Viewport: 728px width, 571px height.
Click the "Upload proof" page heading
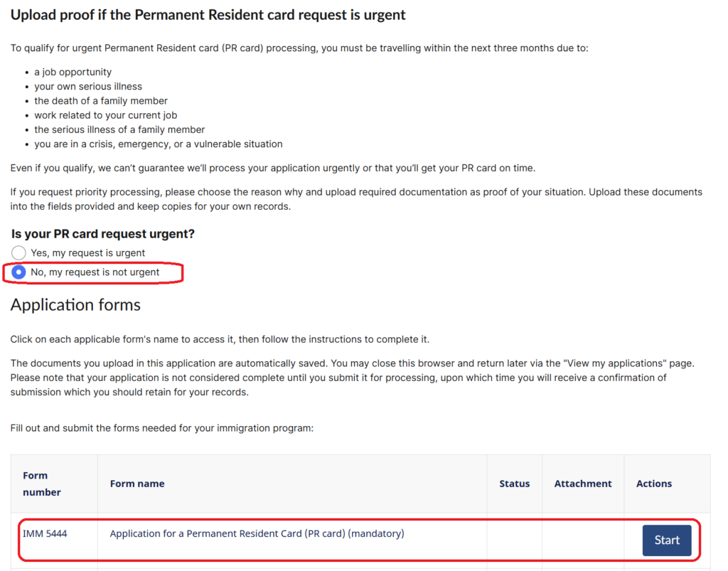208,14
